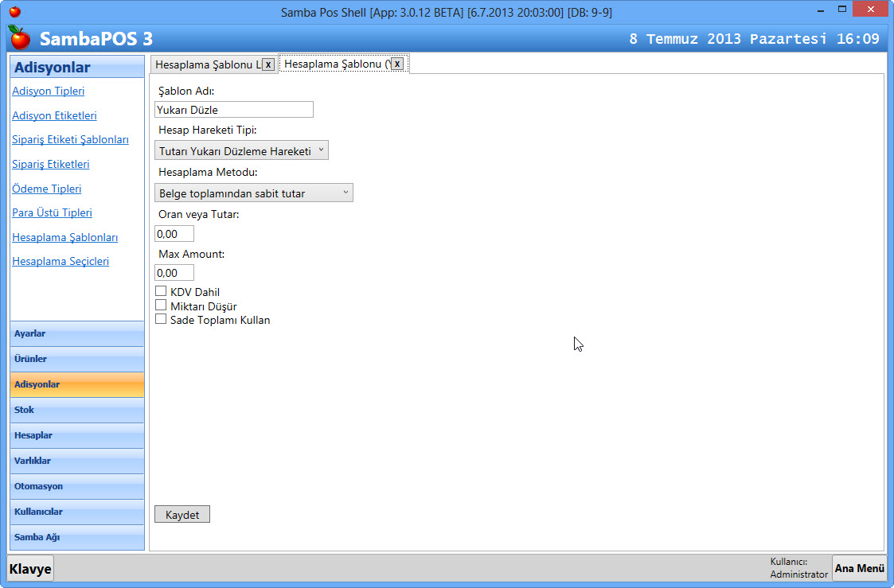Viewport: 894px width, 588px height.
Task: Click the Oran veya Tutar input field
Action: [x=174, y=234]
